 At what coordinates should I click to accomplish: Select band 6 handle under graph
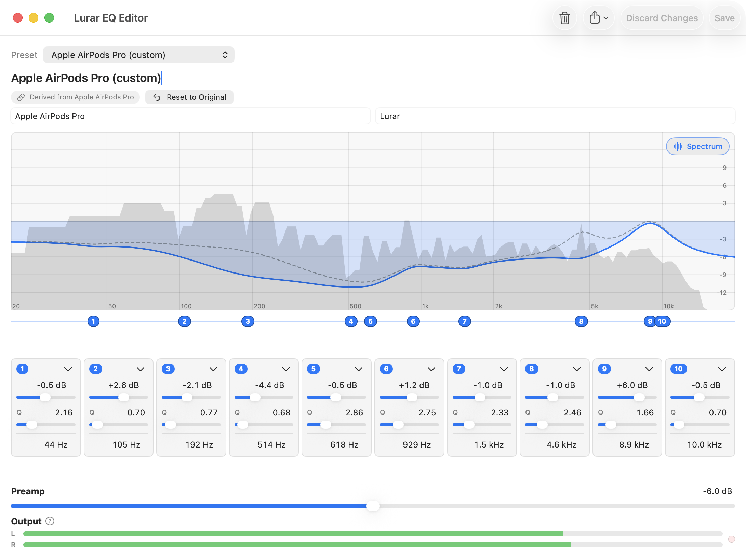tap(413, 321)
